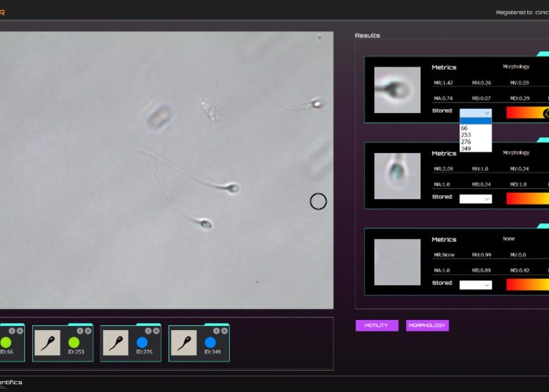549x392 pixels.
Task: Click the MH:0.99 metric value
Action: [x=482, y=255]
